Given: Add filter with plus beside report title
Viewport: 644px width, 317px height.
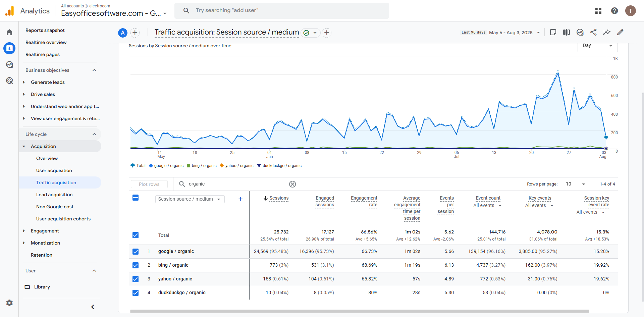Looking at the screenshot, I should pyautogui.click(x=327, y=33).
